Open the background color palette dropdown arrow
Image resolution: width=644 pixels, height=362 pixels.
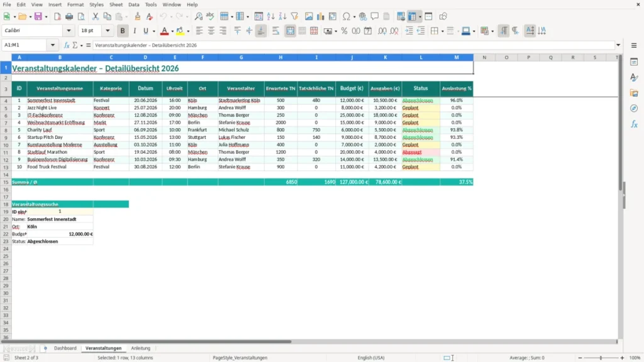coord(188,31)
